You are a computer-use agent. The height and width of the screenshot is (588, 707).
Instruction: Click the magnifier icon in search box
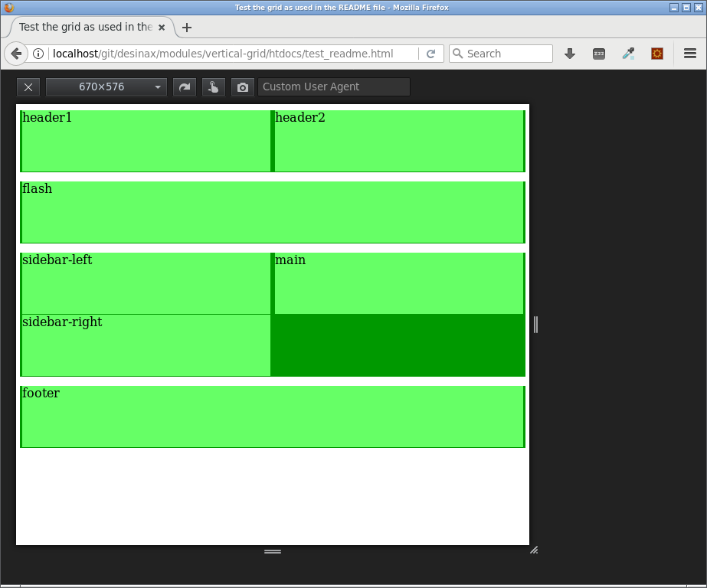(x=457, y=54)
